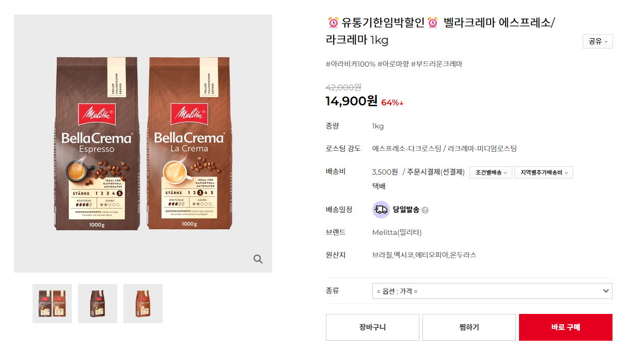Open the 종류 option select box

(x=492, y=291)
